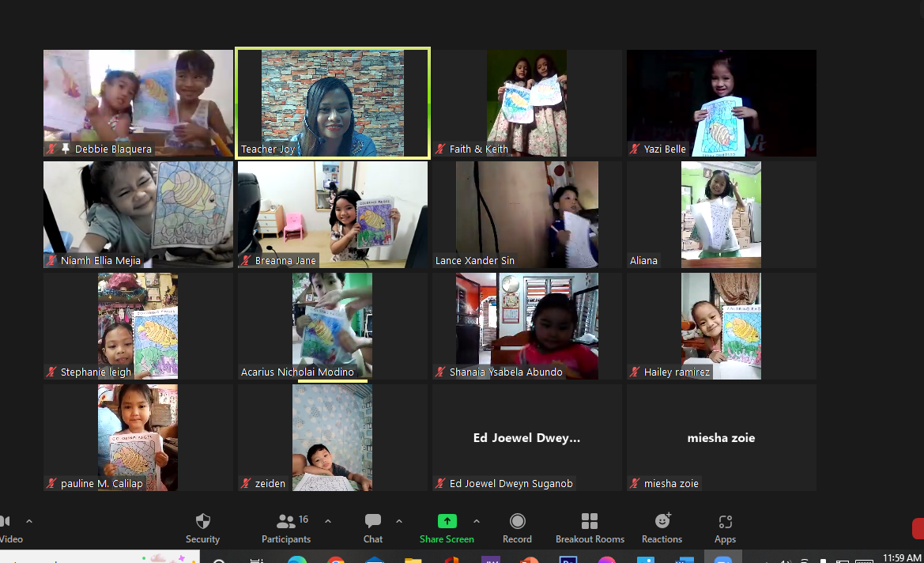Click muted mic icon beside pauline M. Calilap

(x=51, y=483)
